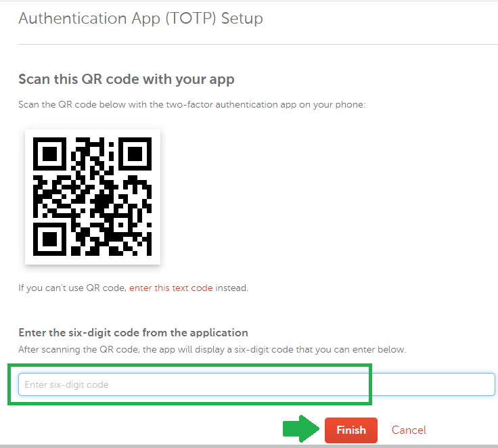This screenshot has height=448, width=498.
Task: Select the 'Authentication App (TOTP) Setup' title
Action: pos(141,18)
